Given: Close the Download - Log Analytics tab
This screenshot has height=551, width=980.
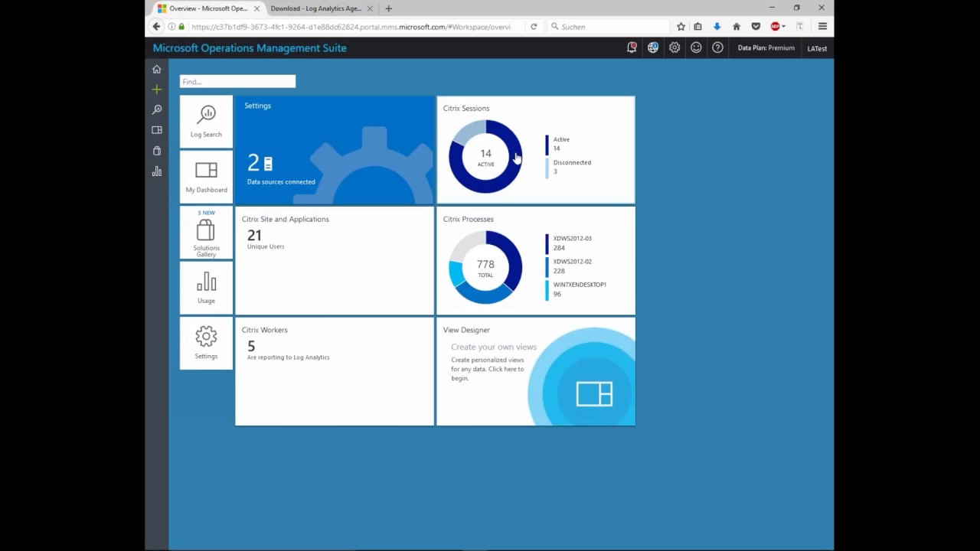Looking at the screenshot, I should [x=371, y=8].
